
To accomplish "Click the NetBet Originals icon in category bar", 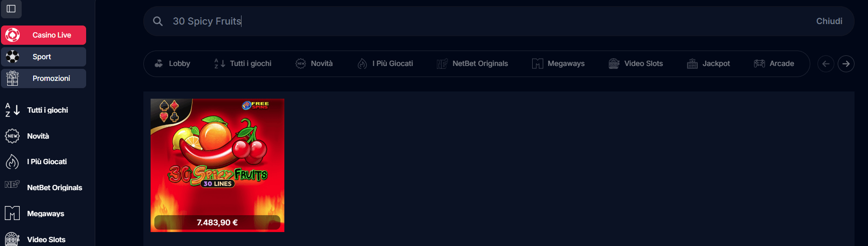I will (442, 64).
